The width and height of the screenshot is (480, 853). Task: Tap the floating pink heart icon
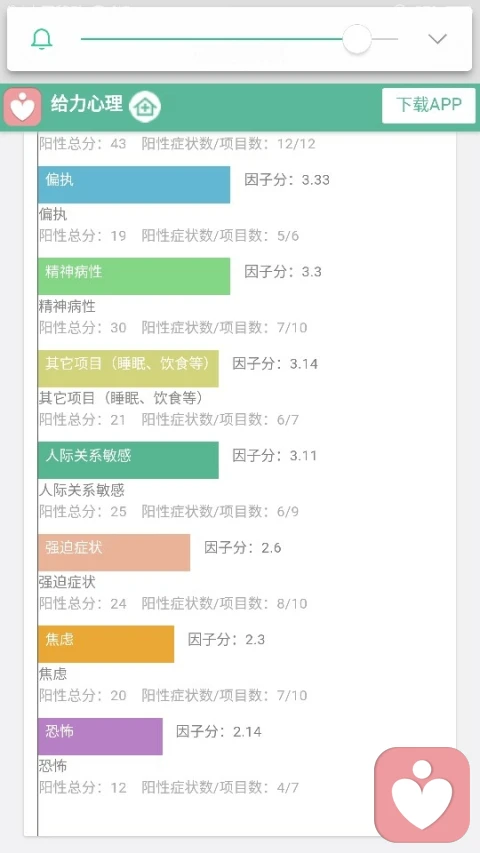422,794
